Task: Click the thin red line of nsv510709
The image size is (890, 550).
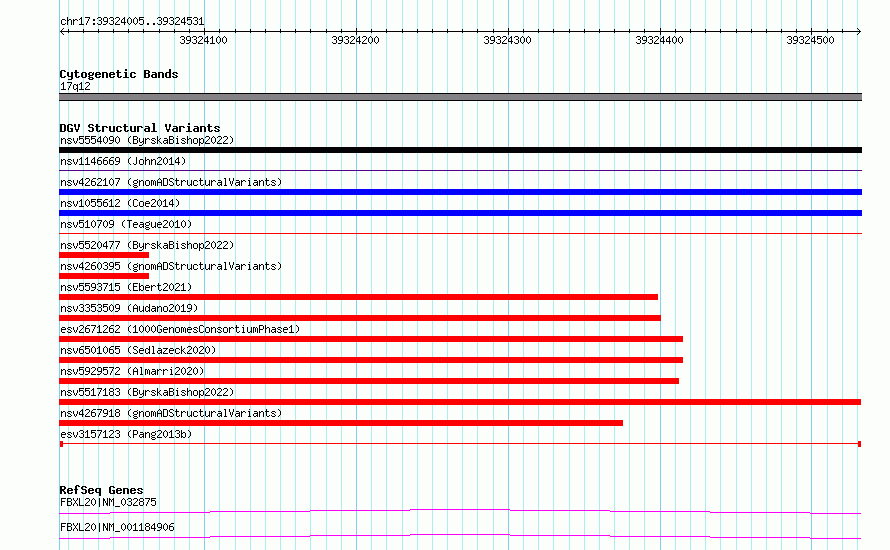Action: [x=460, y=233]
